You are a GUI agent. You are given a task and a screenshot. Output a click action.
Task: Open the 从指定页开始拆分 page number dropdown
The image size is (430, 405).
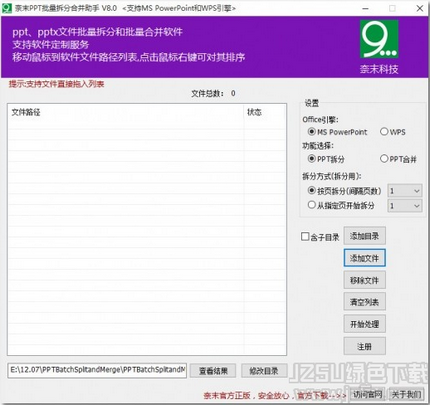click(405, 206)
